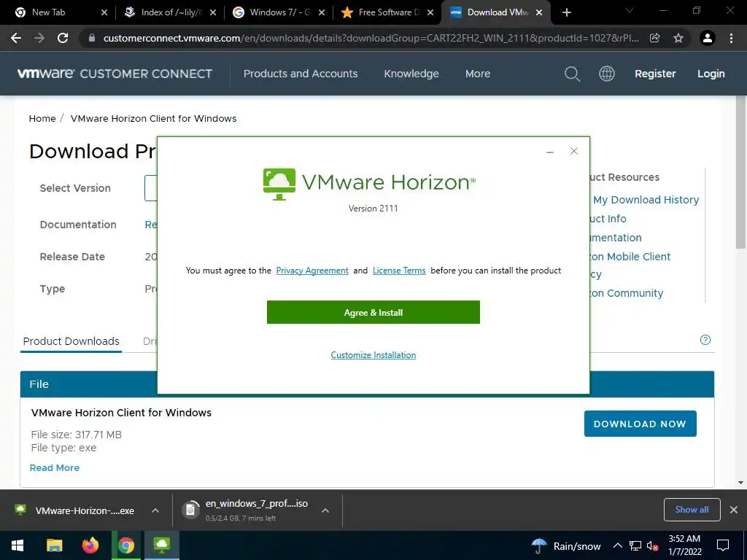This screenshot has height=560, width=747.
Task: Open Firefox from the taskbar
Action: [x=90, y=545]
